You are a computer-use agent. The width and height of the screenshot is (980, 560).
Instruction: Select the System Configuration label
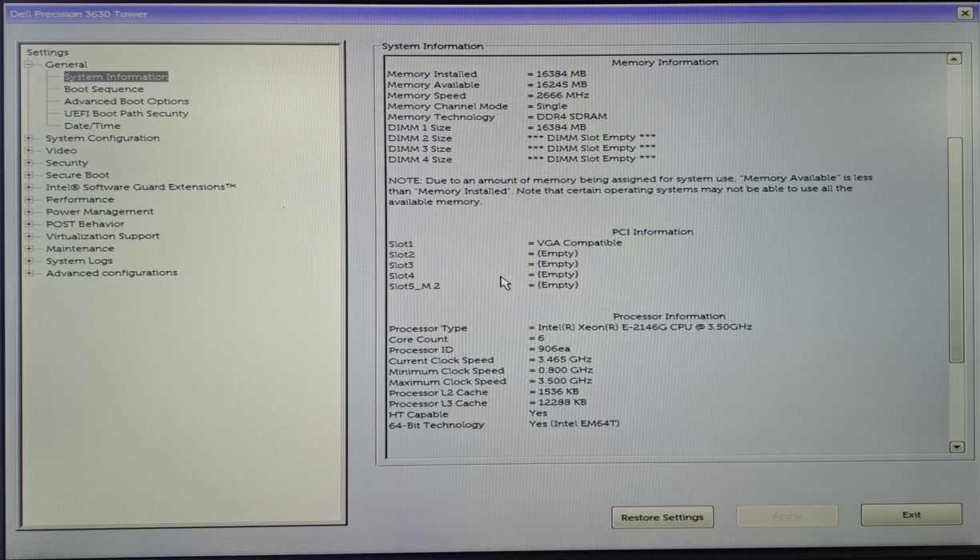point(102,138)
